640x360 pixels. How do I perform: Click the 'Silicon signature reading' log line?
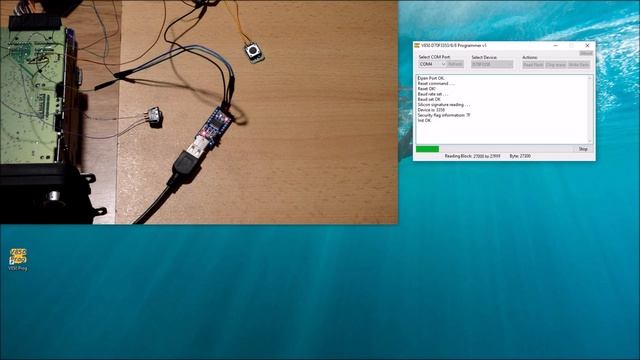click(444, 104)
